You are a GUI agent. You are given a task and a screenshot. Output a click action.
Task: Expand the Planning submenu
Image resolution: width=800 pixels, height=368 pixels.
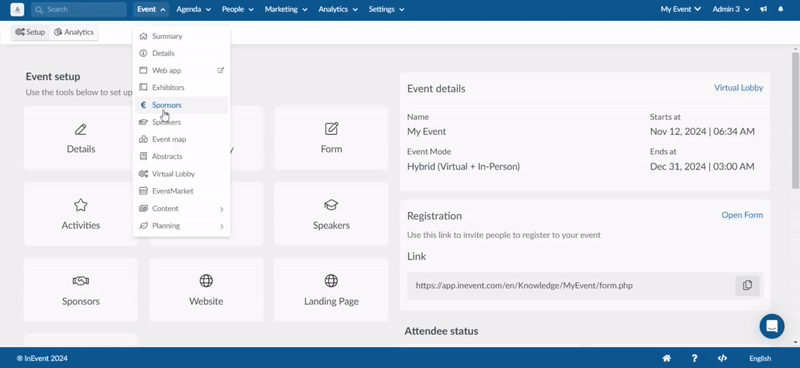[181, 226]
